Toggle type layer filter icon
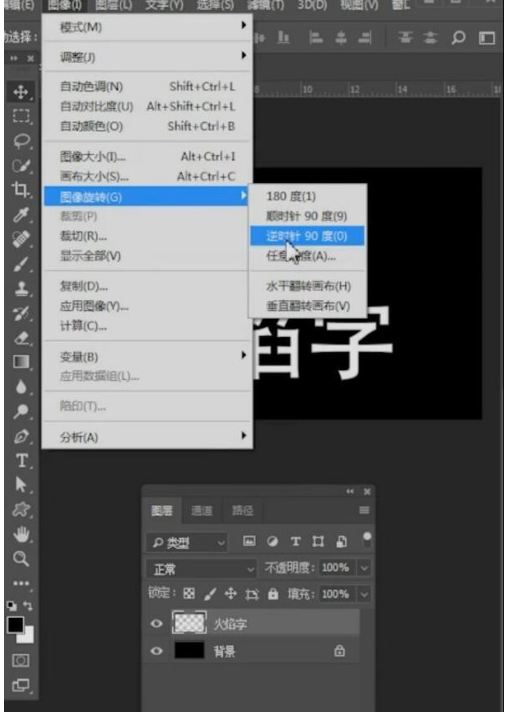 [296, 541]
